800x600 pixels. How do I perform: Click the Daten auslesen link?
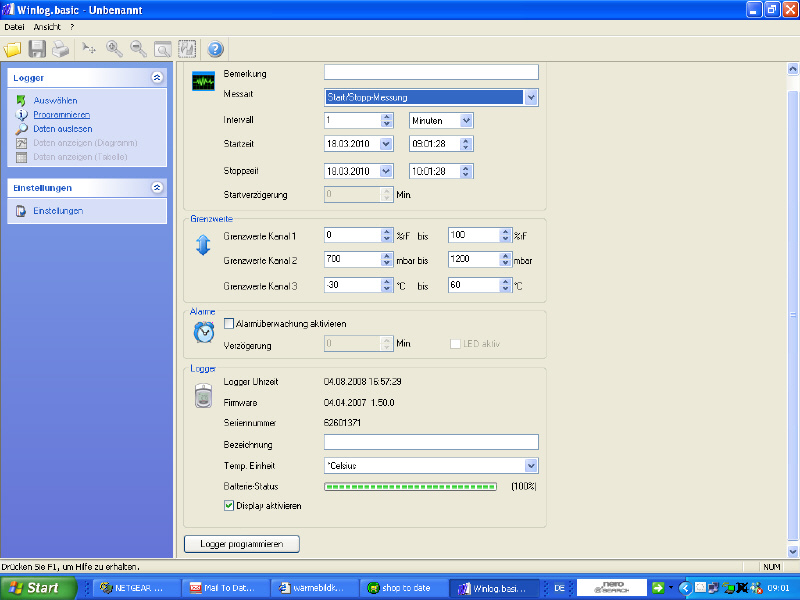63,129
